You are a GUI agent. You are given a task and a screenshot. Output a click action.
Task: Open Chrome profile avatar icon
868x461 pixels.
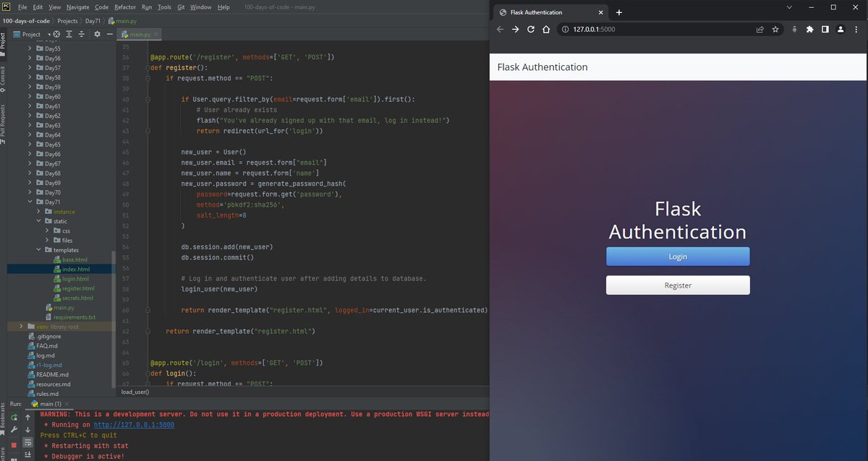click(x=840, y=30)
